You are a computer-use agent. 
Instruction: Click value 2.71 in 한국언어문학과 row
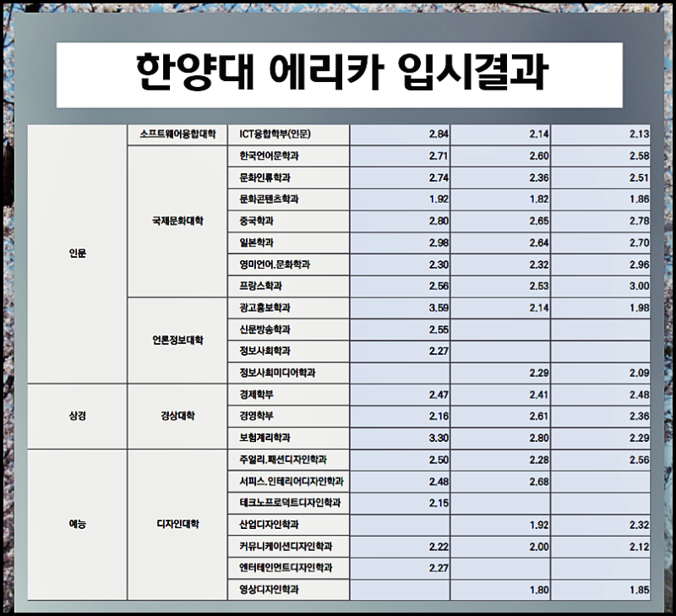(439, 156)
